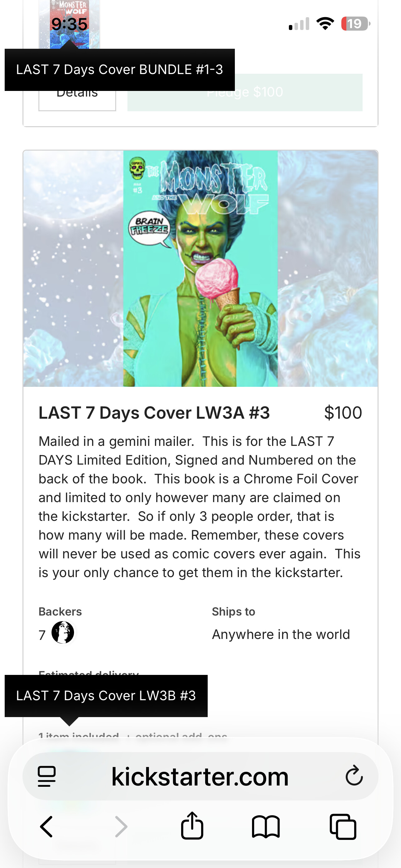Tap the backer avatar beside 7
The height and width of the screenshot is (868, 401).
click(63, 632)
